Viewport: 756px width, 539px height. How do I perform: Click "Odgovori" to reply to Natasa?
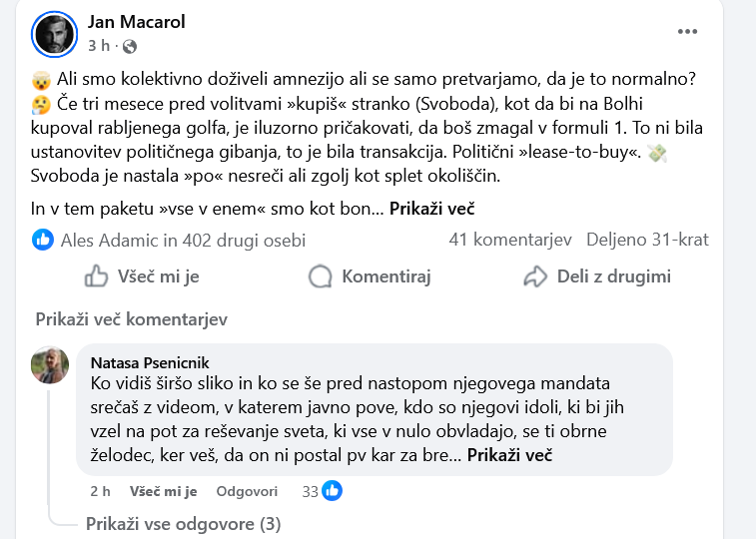pyautogui.click(x=247, y=491)
